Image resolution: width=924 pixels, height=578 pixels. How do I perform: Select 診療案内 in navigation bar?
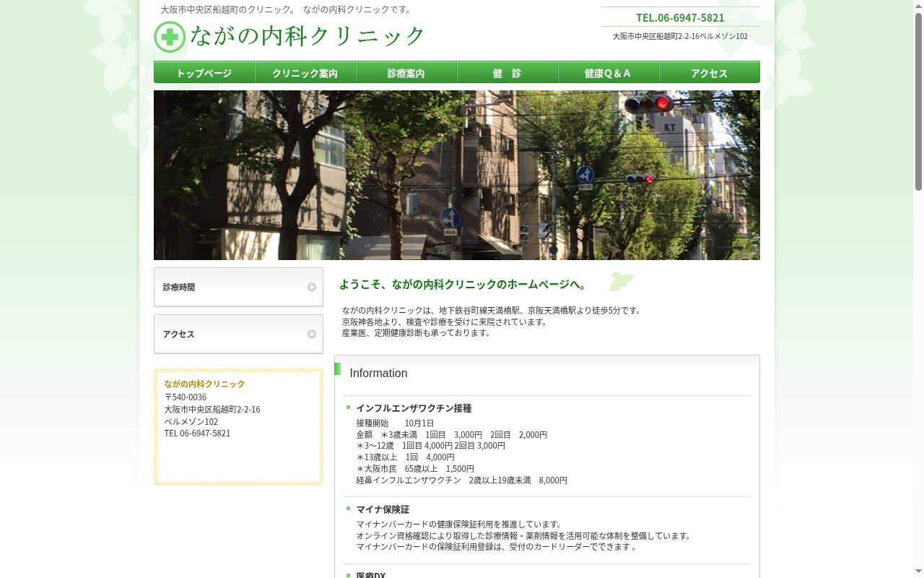click(406, 72)
